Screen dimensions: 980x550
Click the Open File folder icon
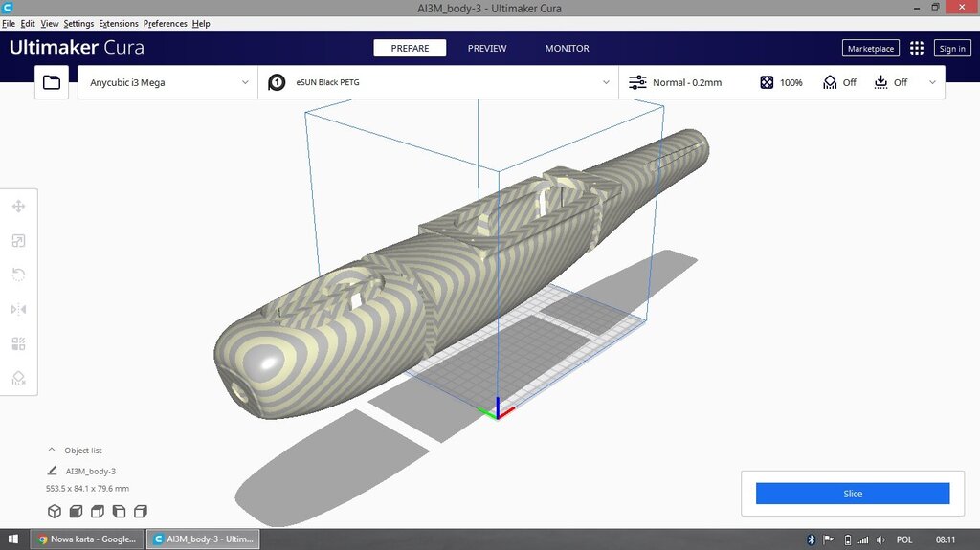click(52, 83)
